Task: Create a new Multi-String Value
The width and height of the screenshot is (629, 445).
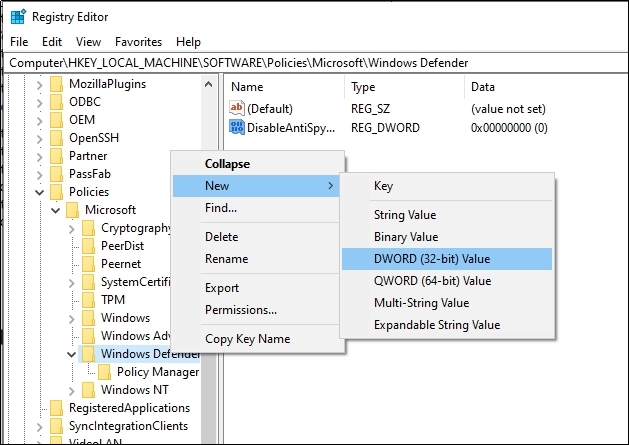Action: click(447, 303)
